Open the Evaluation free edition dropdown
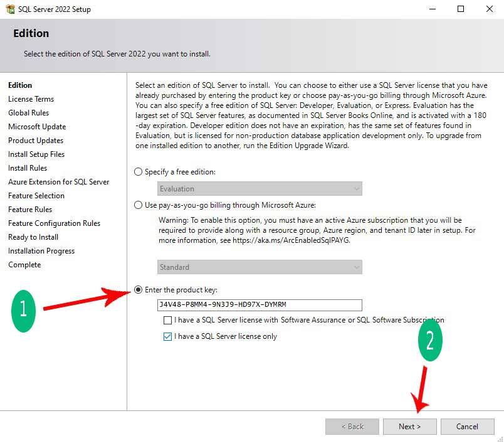Image resolution: width=504 pixels, height=443 pixels. [x=260, y=188]
